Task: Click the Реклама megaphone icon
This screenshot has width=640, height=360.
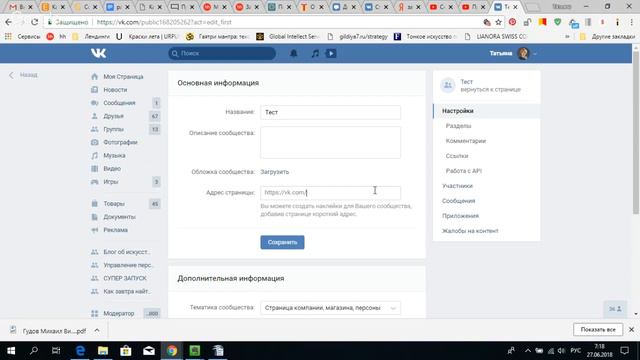Action: pyautogui.click(x=95, y=230)
